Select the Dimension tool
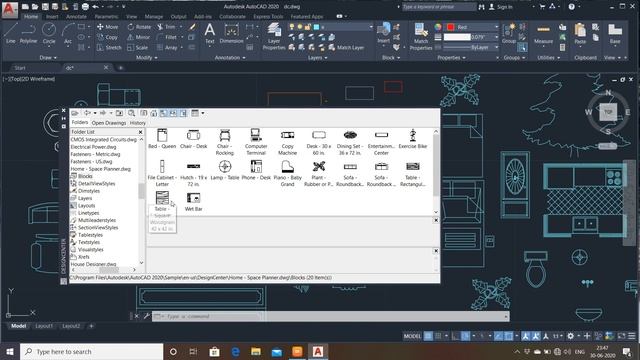The image size is (640, 360). (231, 33)
